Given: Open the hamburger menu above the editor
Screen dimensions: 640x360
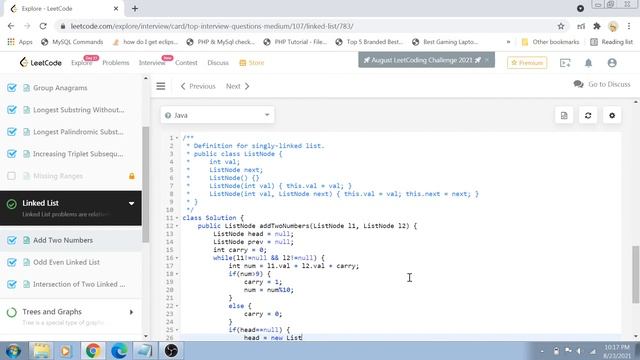Looking at the screenshot, I should coord(161,86).
